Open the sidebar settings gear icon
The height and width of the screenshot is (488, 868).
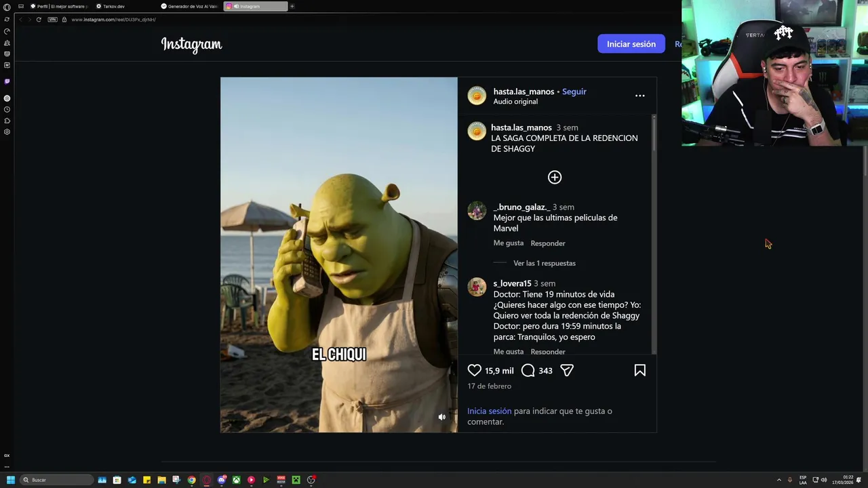[7, 131]
